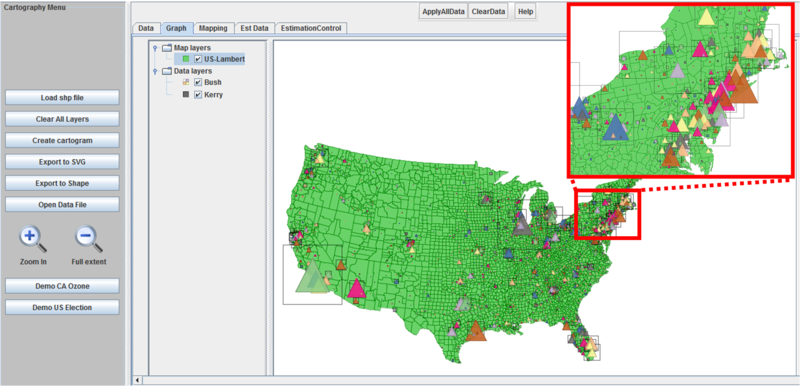Select the Graph tab

point(176,28)
